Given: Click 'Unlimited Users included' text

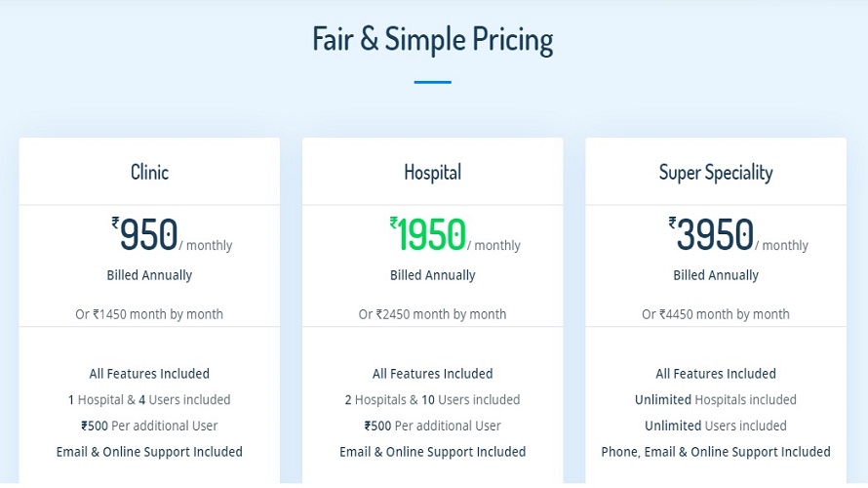Looking at the screenshot, I should pos(716,426).
